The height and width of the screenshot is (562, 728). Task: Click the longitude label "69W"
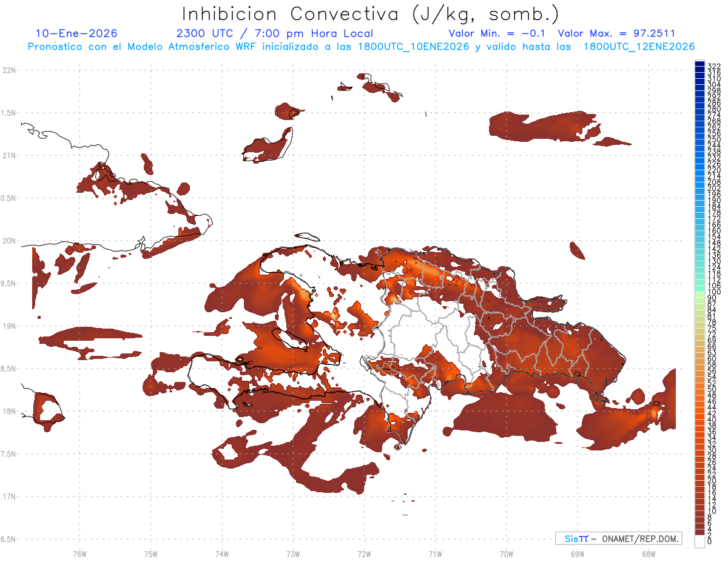click(577, 554)
